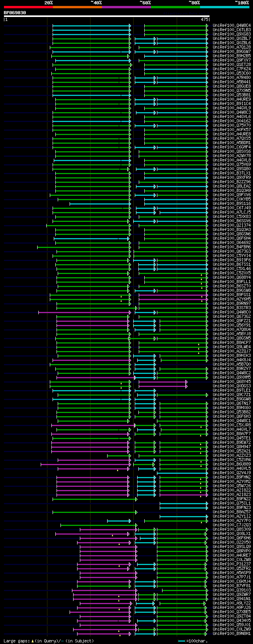Image resolution: width=253 pixels, height=644 pixels.
Task: Select hit label UniRef100_Q9FXV7
Action: [x=232, y=60]
